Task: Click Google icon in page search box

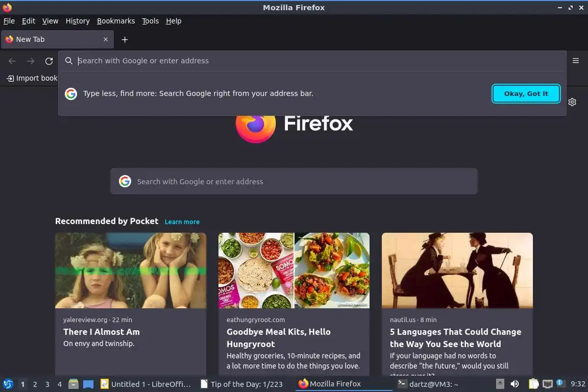Action: pos(125,181)
